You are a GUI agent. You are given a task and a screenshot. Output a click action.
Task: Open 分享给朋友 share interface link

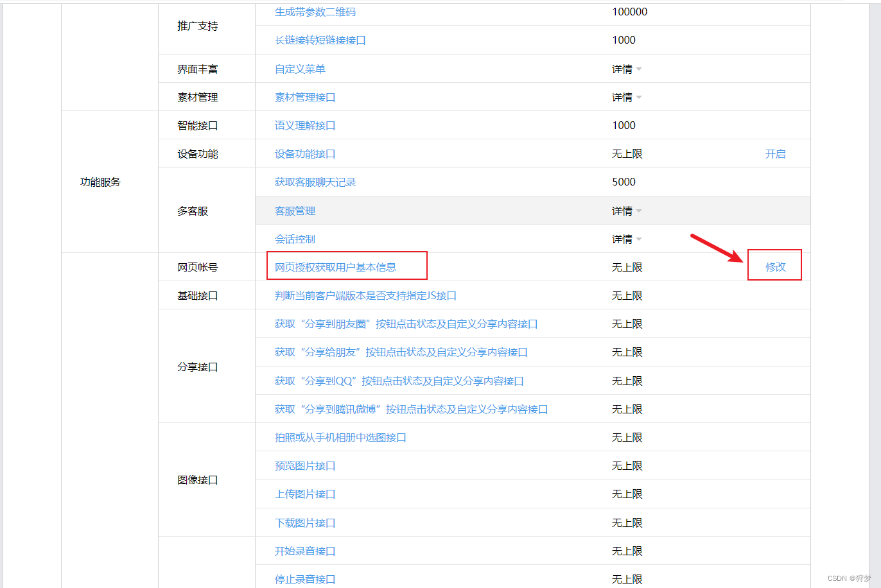401,352
